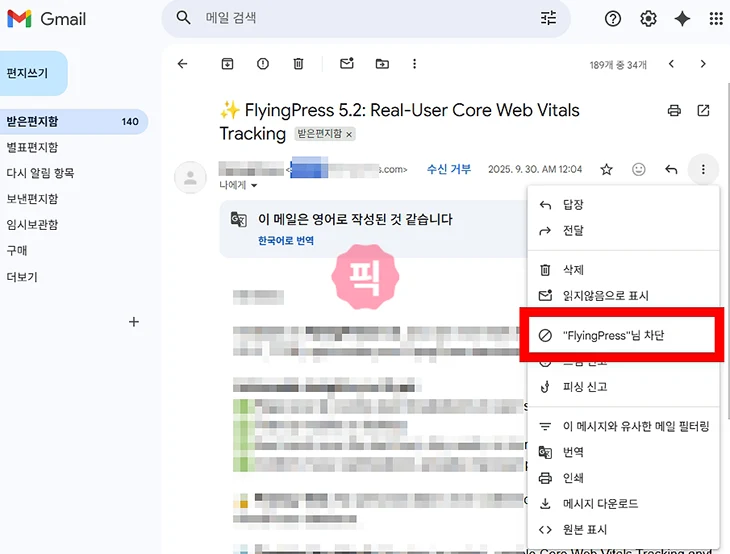The height and width of the screenshot is (554, 730).
Task: Click the translation banner language icon
Action: pos(239,219)
